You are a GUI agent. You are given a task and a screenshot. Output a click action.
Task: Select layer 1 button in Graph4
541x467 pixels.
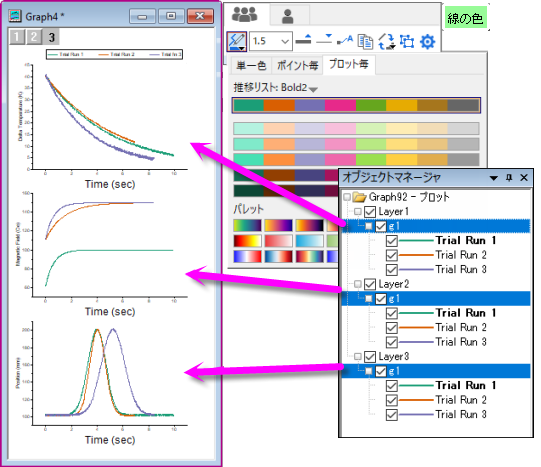[17, 37]
